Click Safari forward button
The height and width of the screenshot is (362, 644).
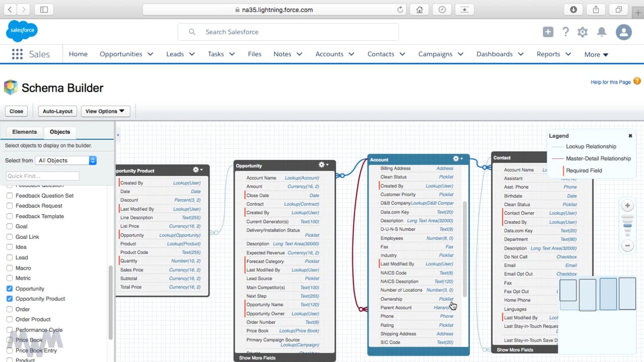pos(24,10)
